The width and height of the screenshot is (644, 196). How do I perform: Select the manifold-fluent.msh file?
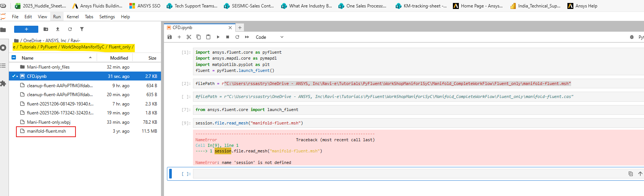(85, 131)
